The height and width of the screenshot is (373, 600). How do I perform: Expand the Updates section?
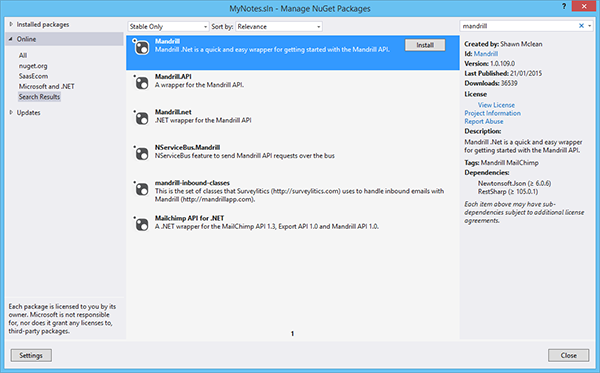(11, 112)
